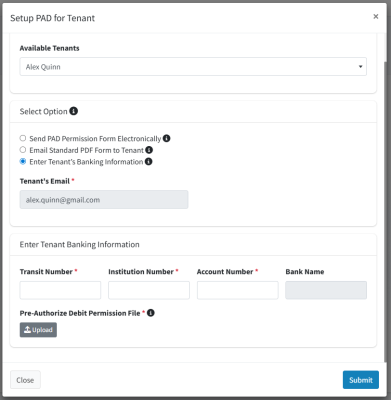The height and width of the screenshot is (400, 391).
Task: Click info icon beside Email Standard PDF Form
Action: coord(149,150)
